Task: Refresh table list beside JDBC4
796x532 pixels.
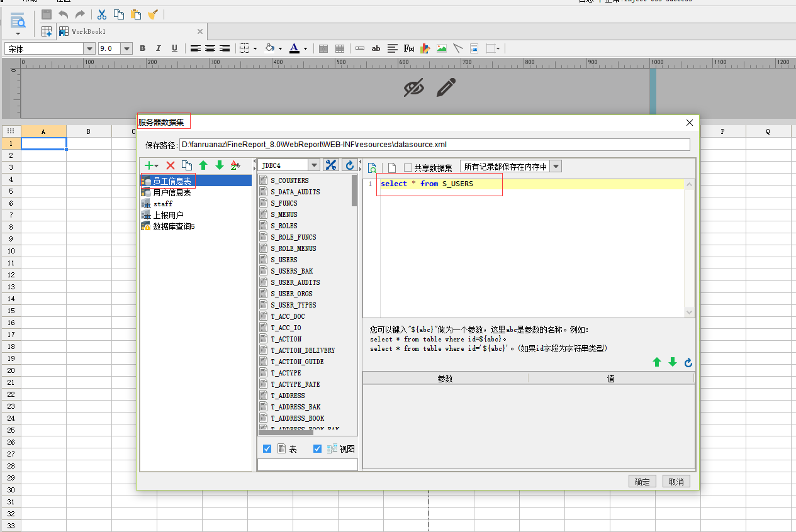Action: (349, 165)
